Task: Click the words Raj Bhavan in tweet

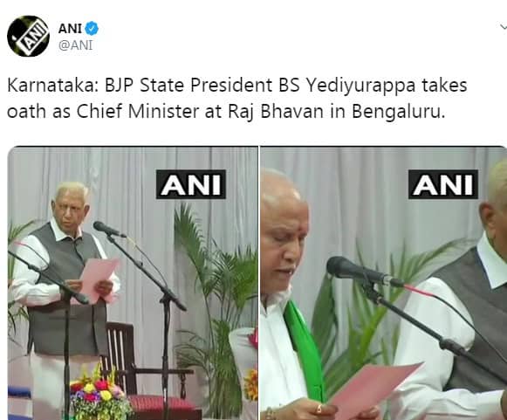Action: point(276,112)
